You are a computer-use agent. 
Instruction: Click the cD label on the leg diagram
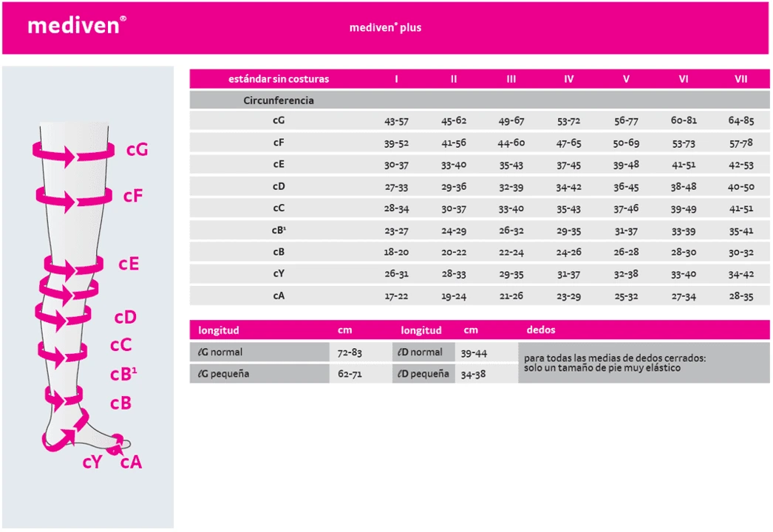125,317
